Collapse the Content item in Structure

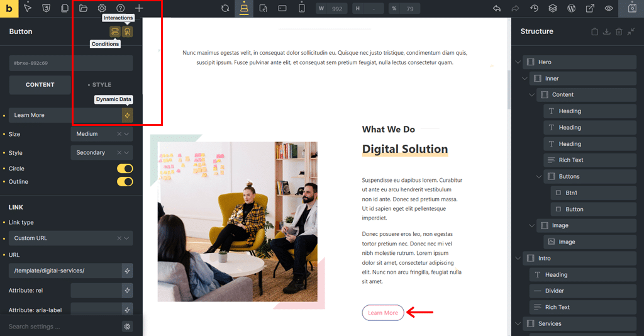(x=531, y=95)
